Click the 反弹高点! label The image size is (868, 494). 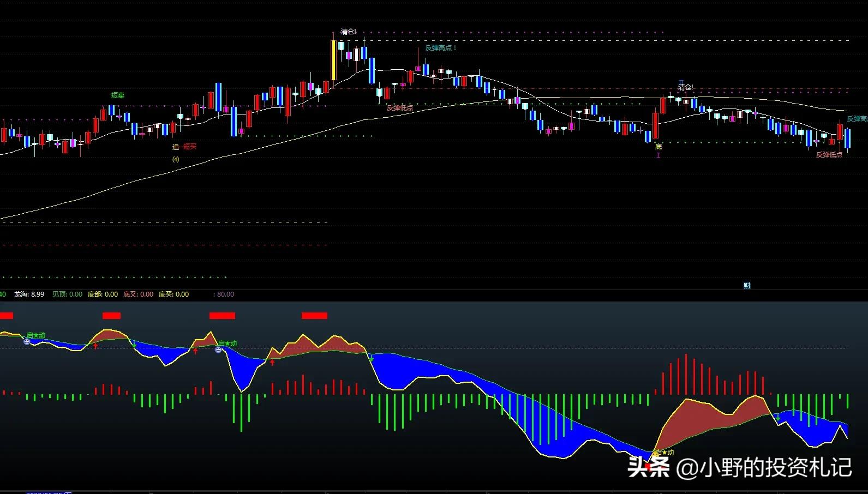tap(441, 48)
